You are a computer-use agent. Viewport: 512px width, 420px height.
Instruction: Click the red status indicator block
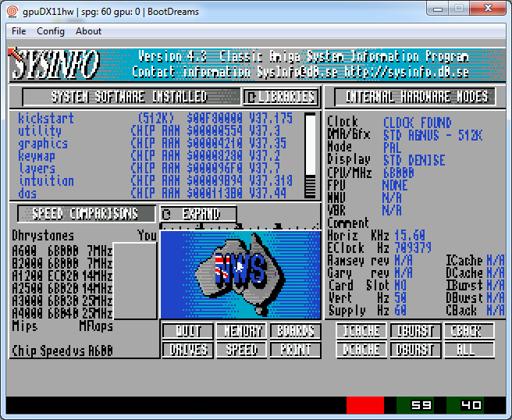(365, 405)
